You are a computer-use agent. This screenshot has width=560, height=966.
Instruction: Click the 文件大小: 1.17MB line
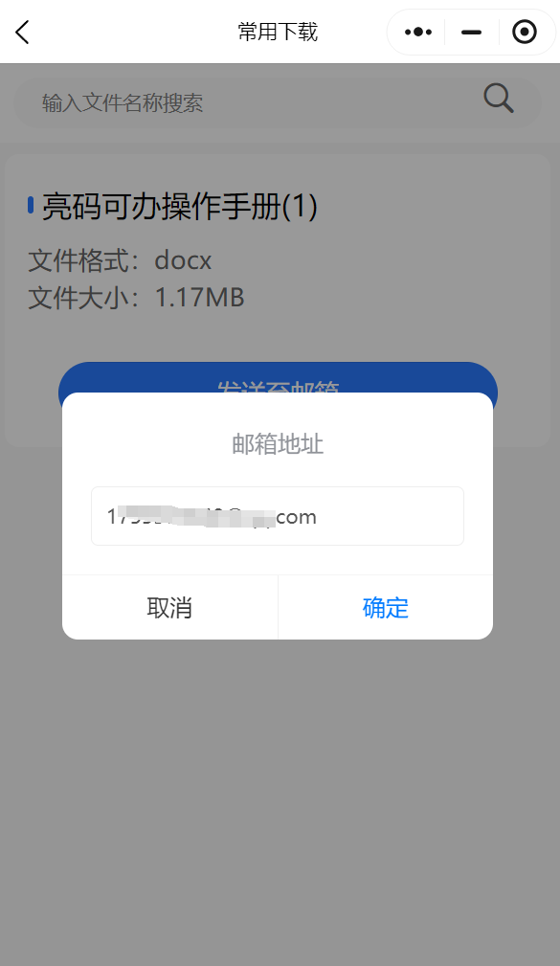(x=136, y=298)
